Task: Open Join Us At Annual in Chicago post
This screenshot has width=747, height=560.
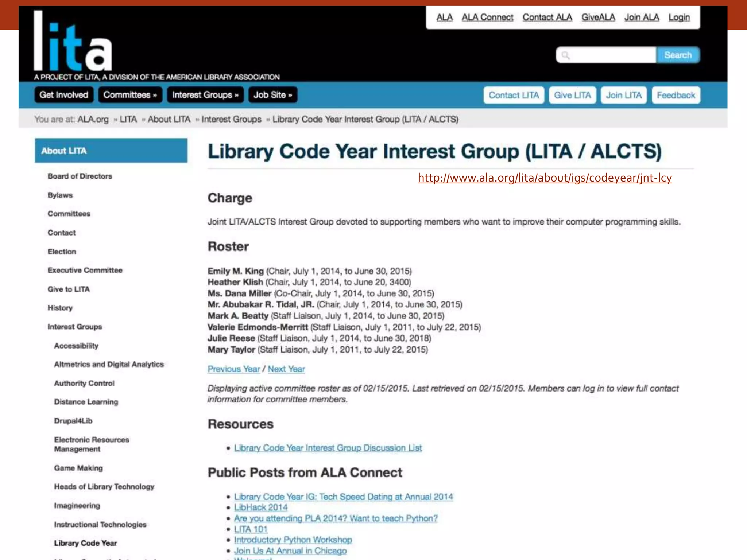Action: tap(290, 551)
